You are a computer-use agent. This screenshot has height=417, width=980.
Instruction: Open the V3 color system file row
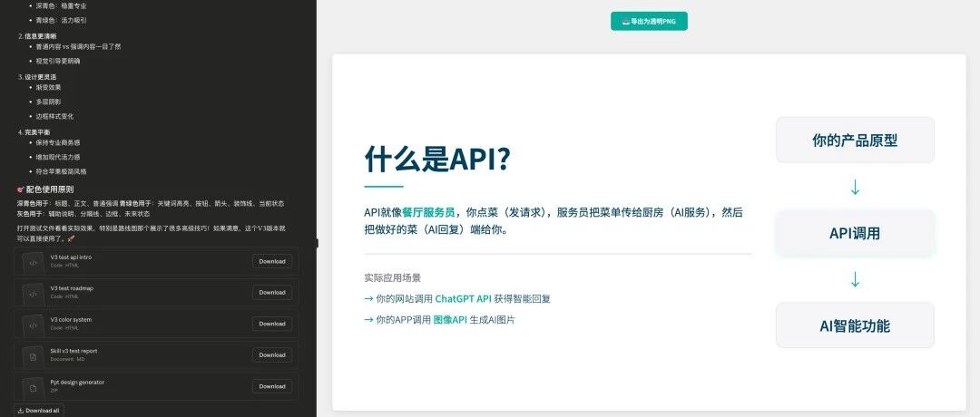pyautogui.click(x=156, y=324)
